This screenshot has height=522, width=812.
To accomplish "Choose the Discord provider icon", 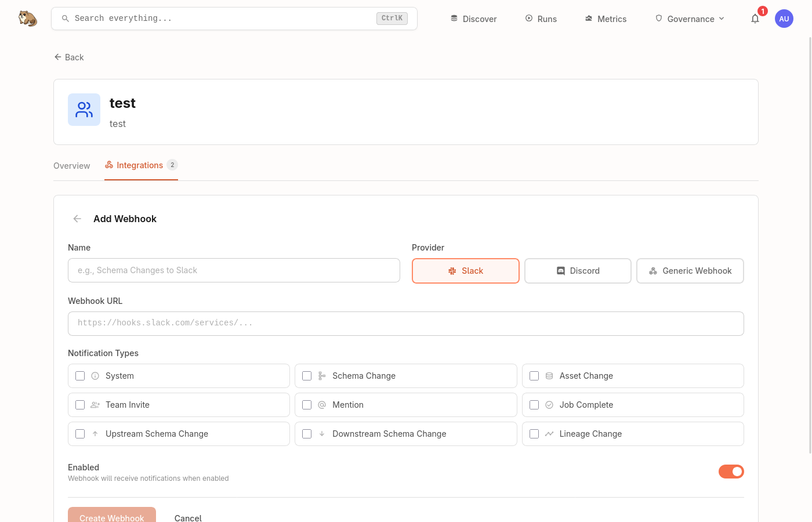I will (x=560, y=271).
